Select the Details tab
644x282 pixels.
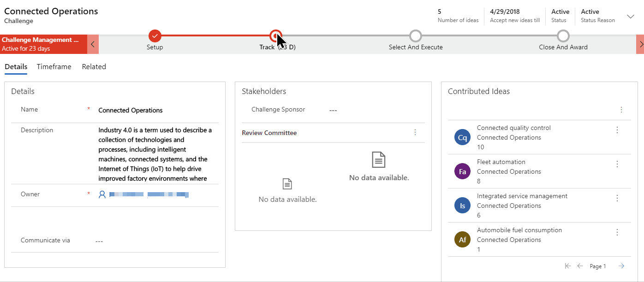click(x=16, y=67)
